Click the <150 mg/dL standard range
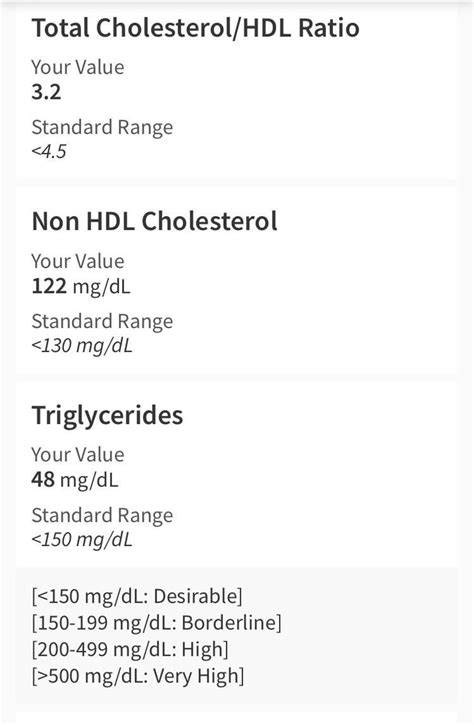Viewport: 474px width, 725px height. click(x=82, y=540)
